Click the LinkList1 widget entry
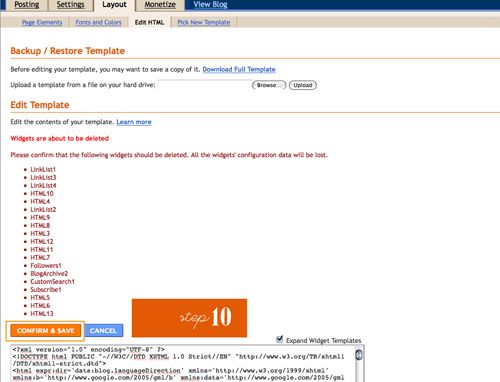500x382 pixels. [x=43, y=169]
